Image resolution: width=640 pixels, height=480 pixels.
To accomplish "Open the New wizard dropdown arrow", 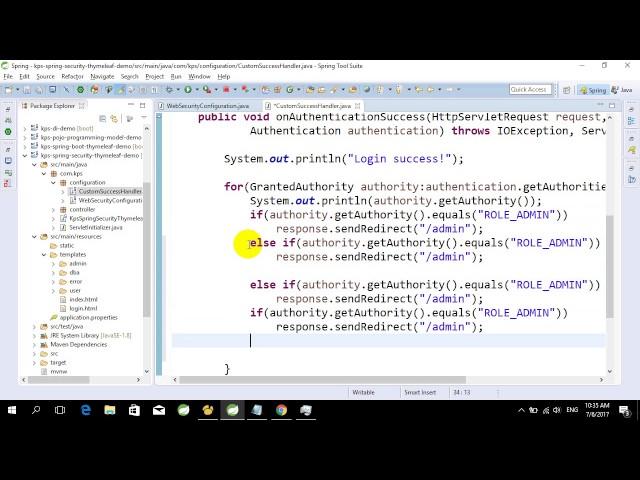I will pyautogui.click(x=17, y=89).
